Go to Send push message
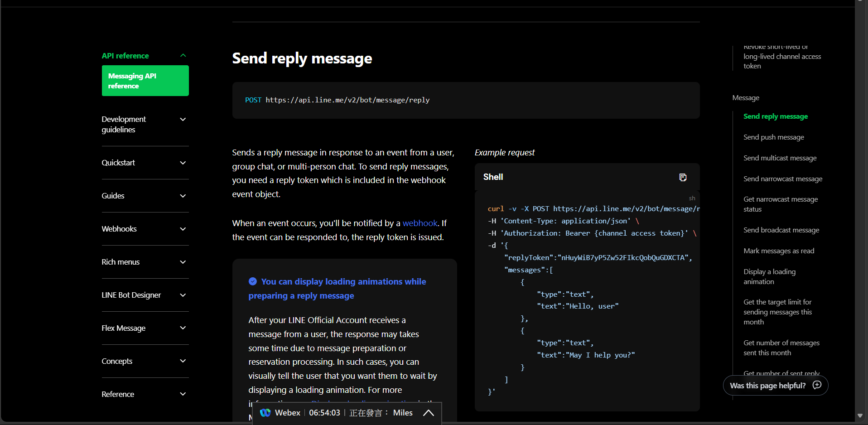The width and height of the screenshot is (868, 425). click(774, 137)
